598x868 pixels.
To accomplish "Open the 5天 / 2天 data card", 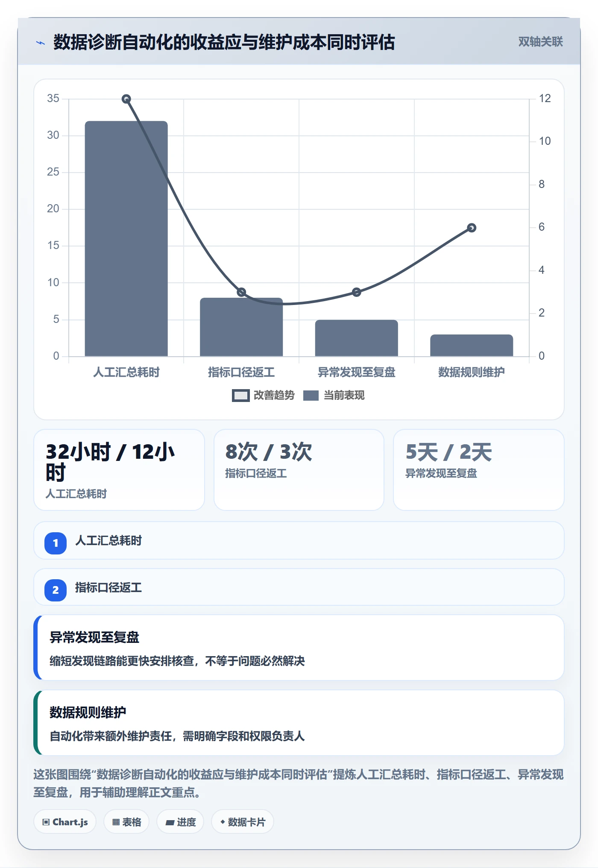I will pos(479,470).
